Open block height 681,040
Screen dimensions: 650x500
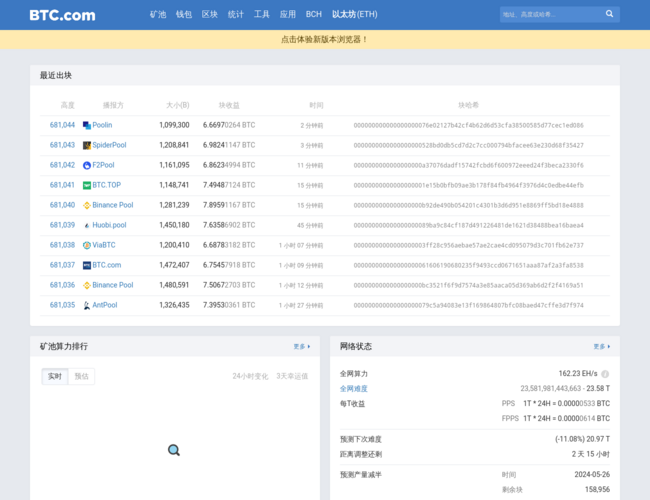[x=62, y=205]
